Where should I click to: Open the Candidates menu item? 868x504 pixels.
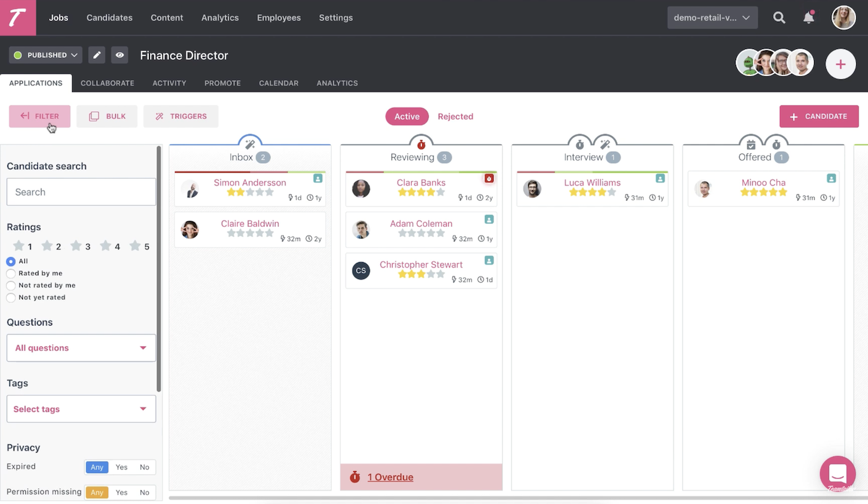click(x=109, y=17)
